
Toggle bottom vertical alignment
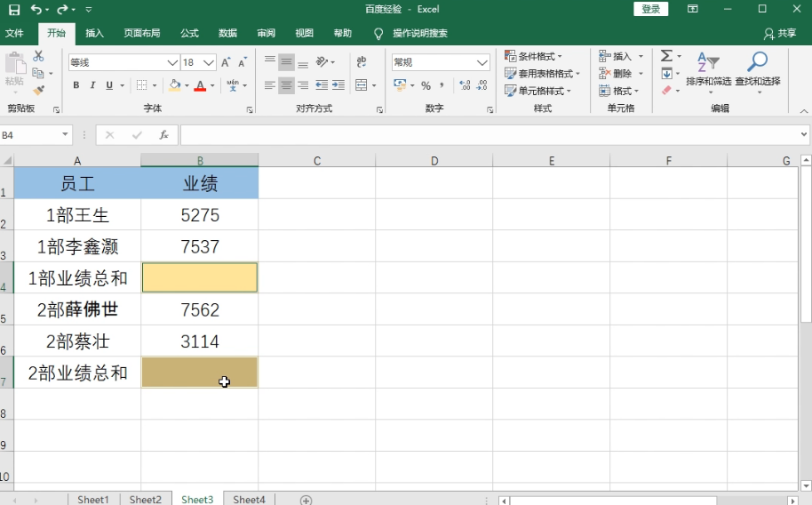303,62
